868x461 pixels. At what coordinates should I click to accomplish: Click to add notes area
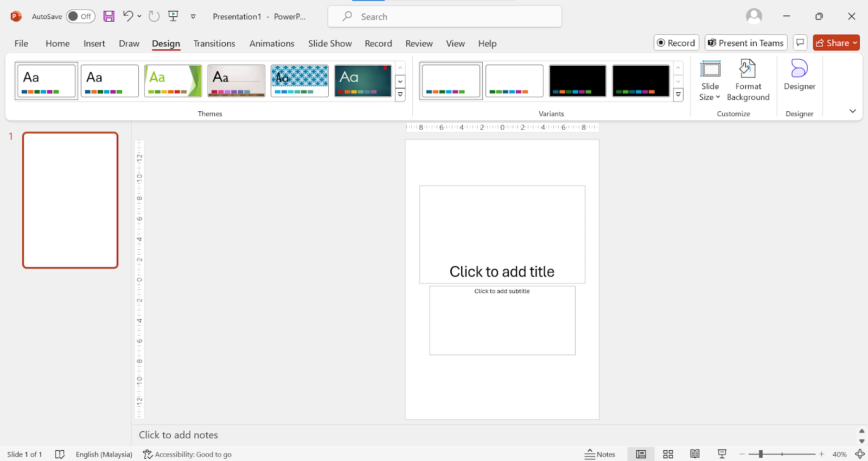pos(178,435)
